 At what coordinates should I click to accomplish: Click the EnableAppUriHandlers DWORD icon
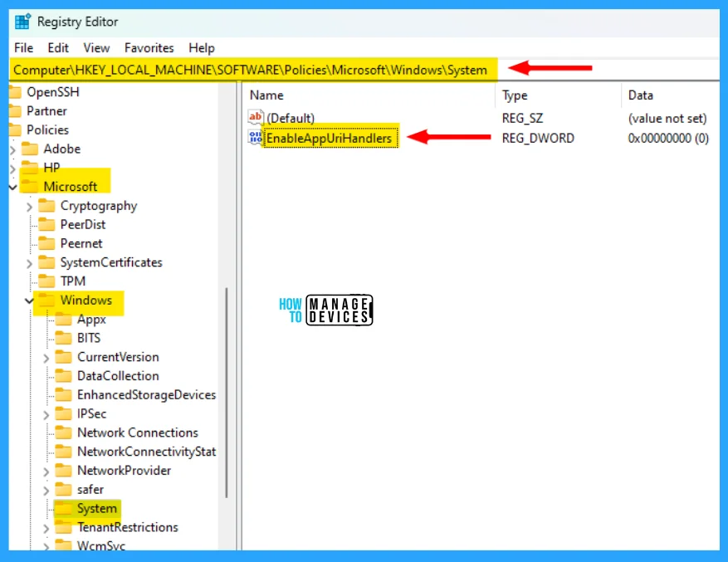click(x=256, y=138)
